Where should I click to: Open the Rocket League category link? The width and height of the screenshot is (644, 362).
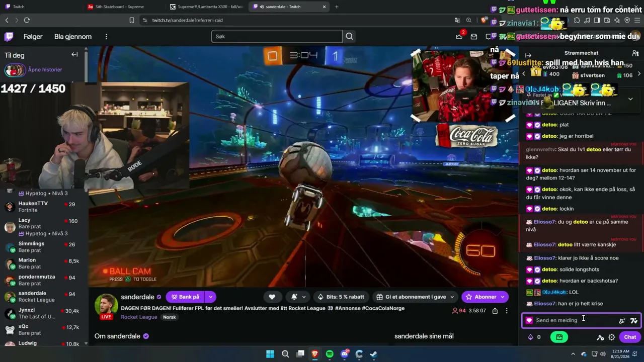point(139,317)
